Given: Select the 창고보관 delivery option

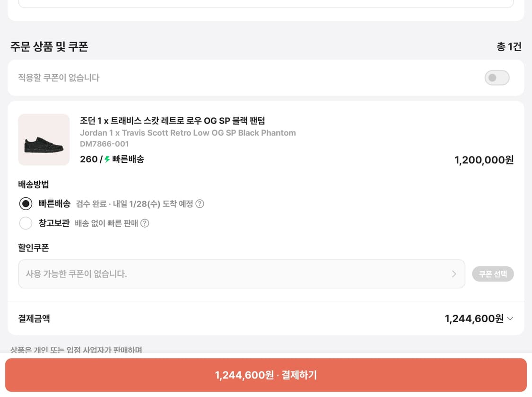Looking at the screenshot, I should (x=26, y=223).
